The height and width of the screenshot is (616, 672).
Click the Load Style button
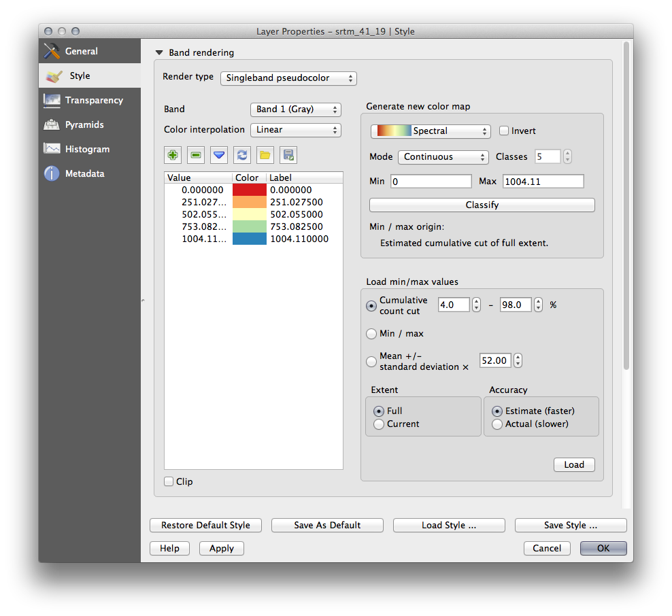click(448, 525)
